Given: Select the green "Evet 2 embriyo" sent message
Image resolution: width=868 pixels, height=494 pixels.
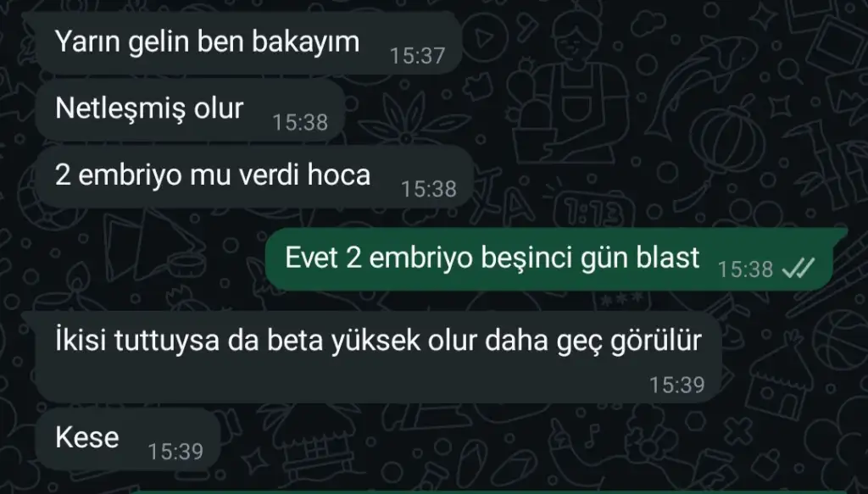Looking at the screenshot, I should [x=556, y=259].
